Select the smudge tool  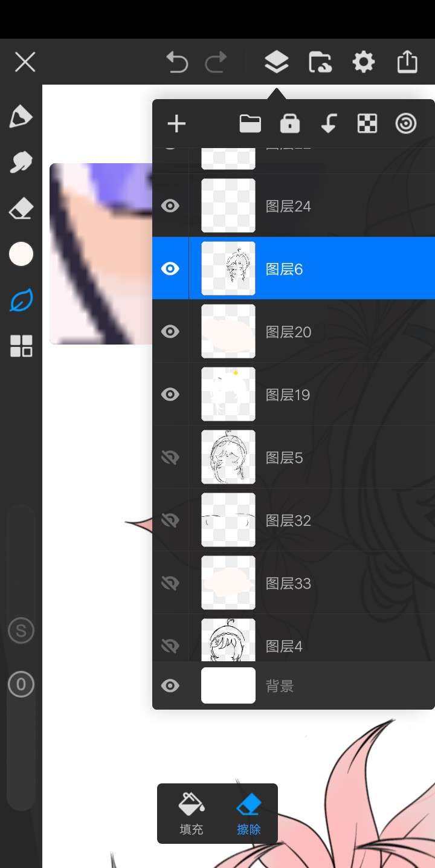coord(21,162)
